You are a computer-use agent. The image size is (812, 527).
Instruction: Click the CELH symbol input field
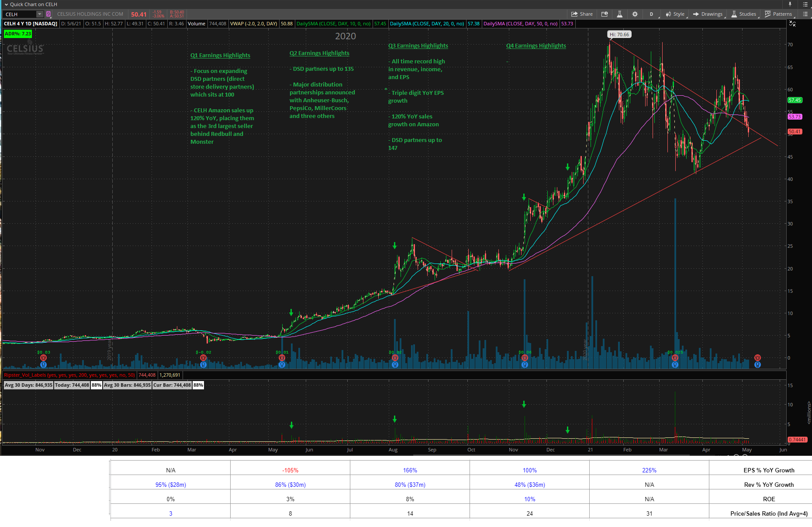tap(20, 14)
